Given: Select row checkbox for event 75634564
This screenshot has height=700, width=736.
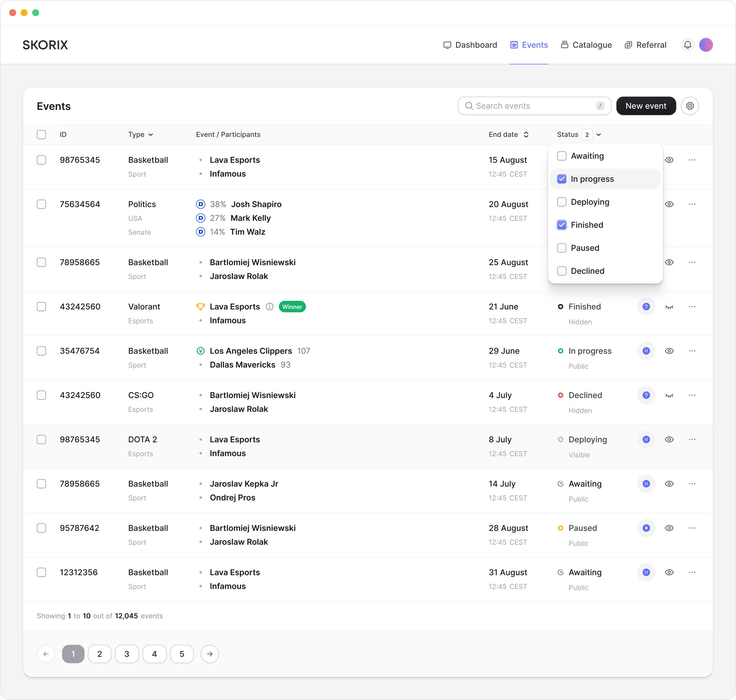Looking at the screenshot, I should [41, 204].
